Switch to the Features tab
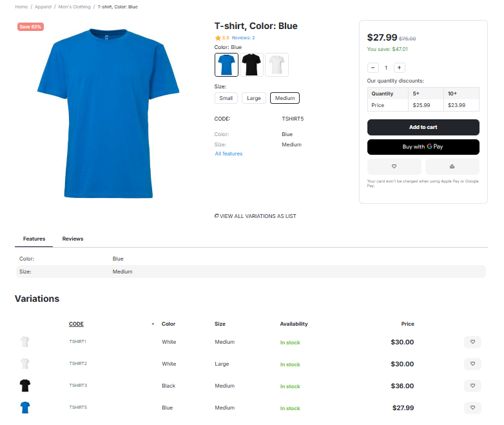The width and height of the screenshot is (504, 425). tap(34, 239)
